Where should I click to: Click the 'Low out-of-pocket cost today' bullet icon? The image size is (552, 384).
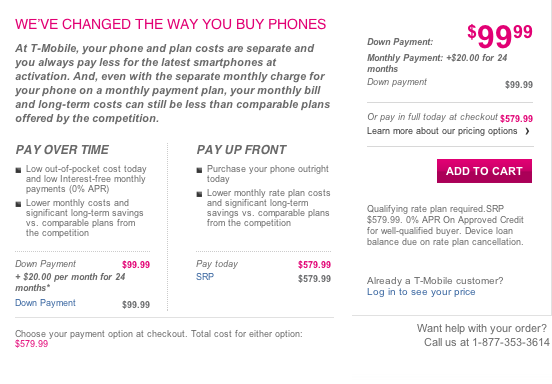pos(18,170)
